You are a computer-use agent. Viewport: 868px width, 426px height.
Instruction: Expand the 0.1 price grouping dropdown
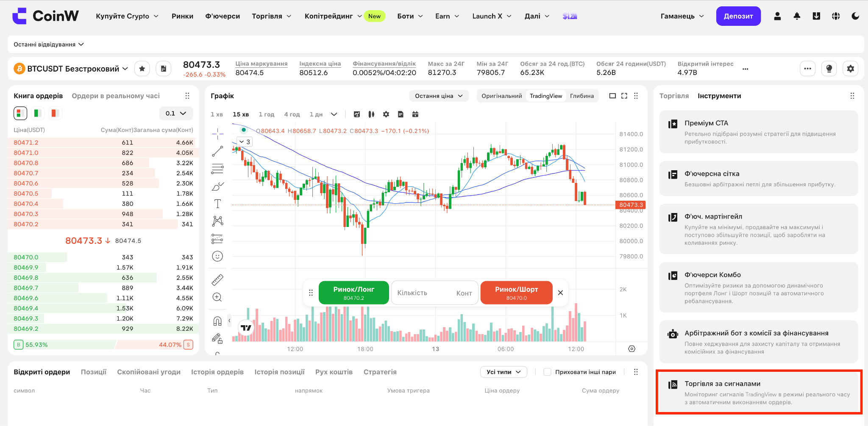[x=176, y=113]
